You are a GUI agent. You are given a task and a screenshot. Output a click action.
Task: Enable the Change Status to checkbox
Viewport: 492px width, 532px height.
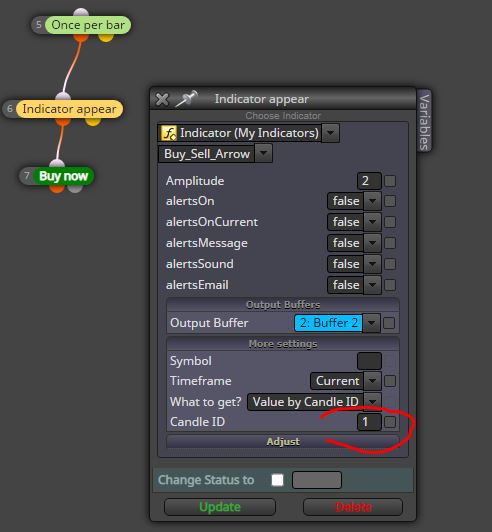pyautogui.click(x=277, y=480)
